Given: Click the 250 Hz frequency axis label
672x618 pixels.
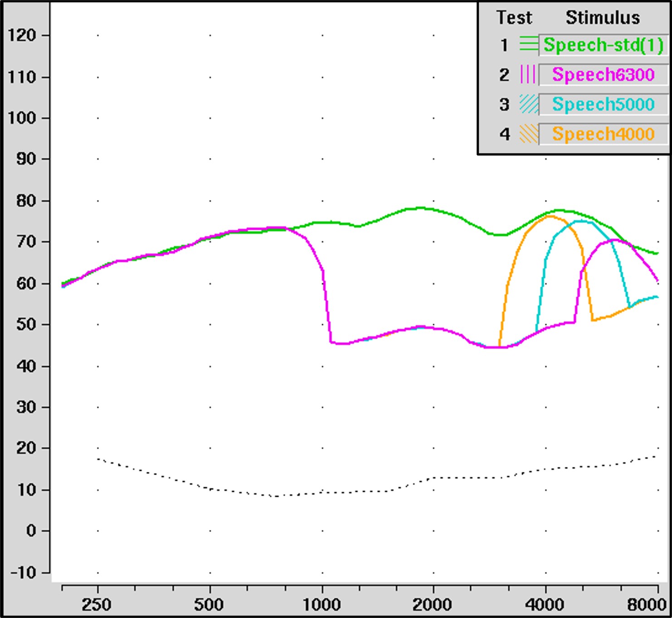Looking at the screenshot, I should (97, 605).
